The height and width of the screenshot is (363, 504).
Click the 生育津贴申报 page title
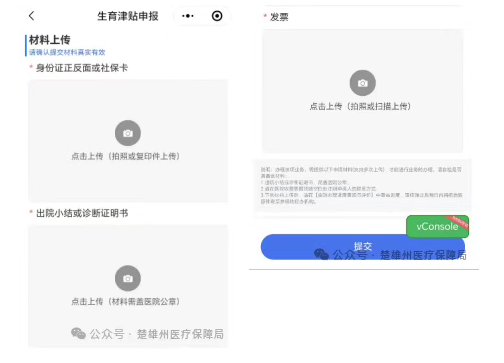128,16
